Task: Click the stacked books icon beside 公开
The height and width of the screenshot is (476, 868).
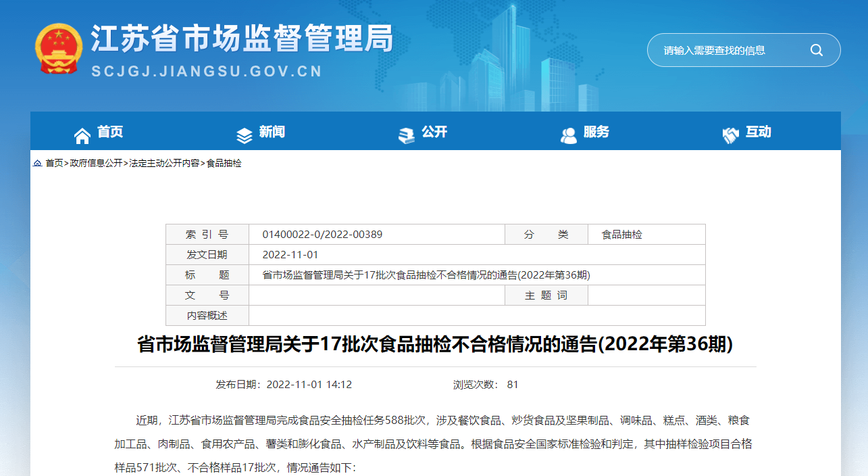Action: [x=407, y=135]
